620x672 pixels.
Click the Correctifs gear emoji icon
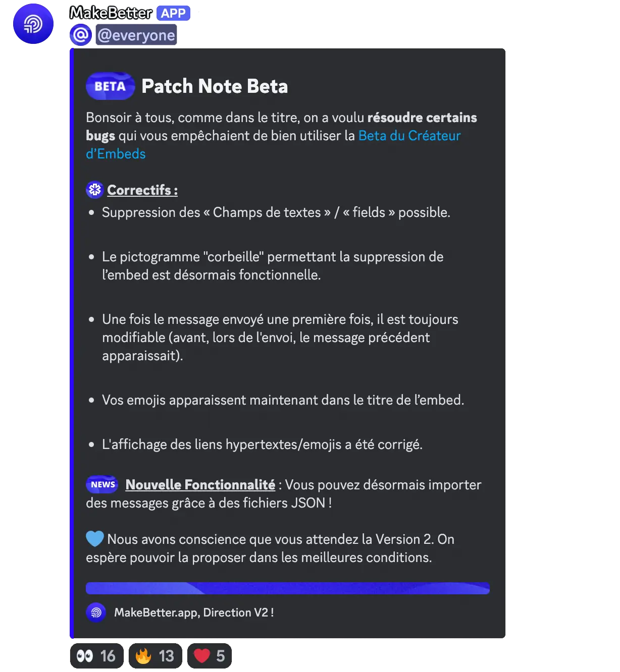click(x=95, y=190)
